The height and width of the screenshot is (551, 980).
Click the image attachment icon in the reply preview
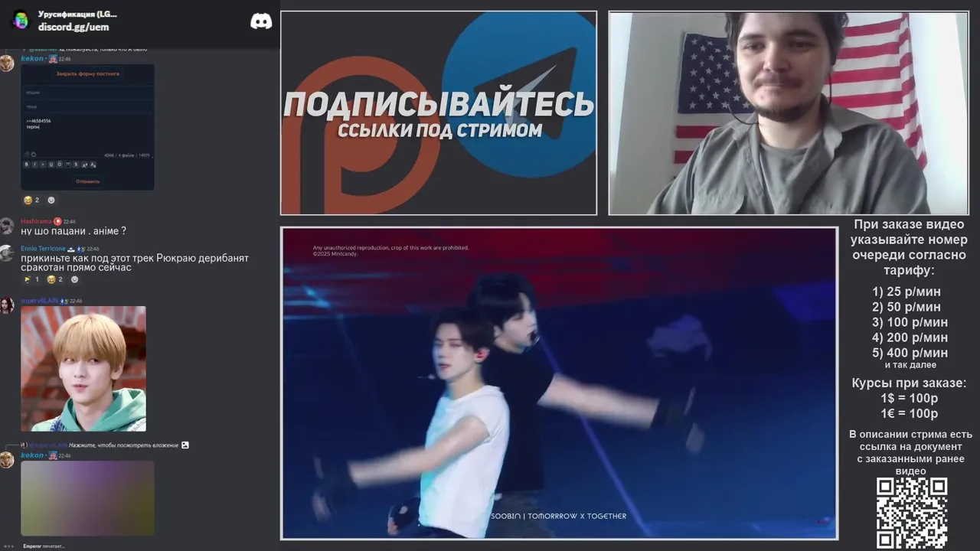pyautogui.click(x=185, y=445)
